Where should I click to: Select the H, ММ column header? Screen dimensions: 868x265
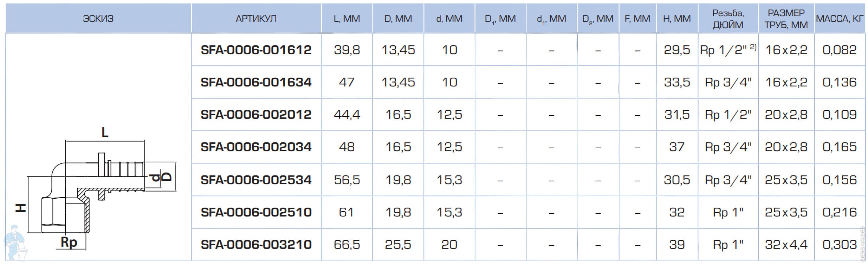(x=676, y=19)
